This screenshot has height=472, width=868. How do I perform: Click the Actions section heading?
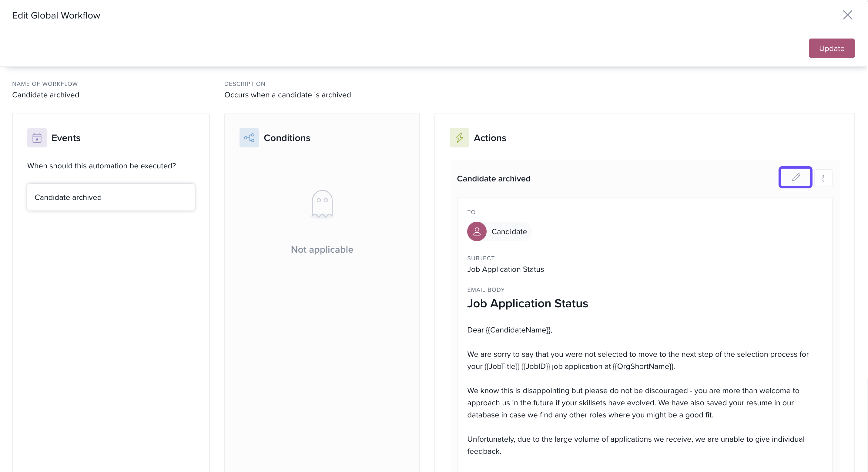(490, 138)
